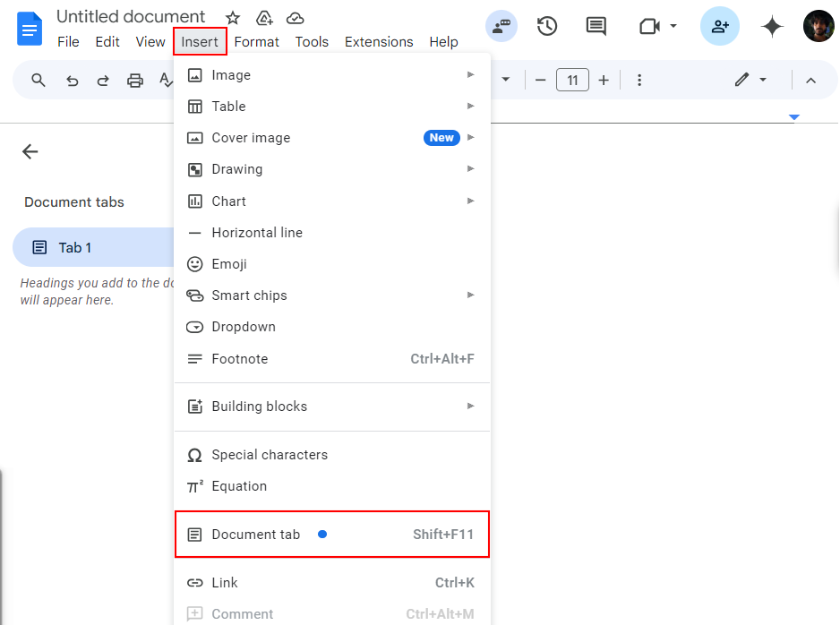The width and height of the screenshot is (840, 625).
Task: Open the editing mode pencil dropdown
Action: [x=750, y=80]
